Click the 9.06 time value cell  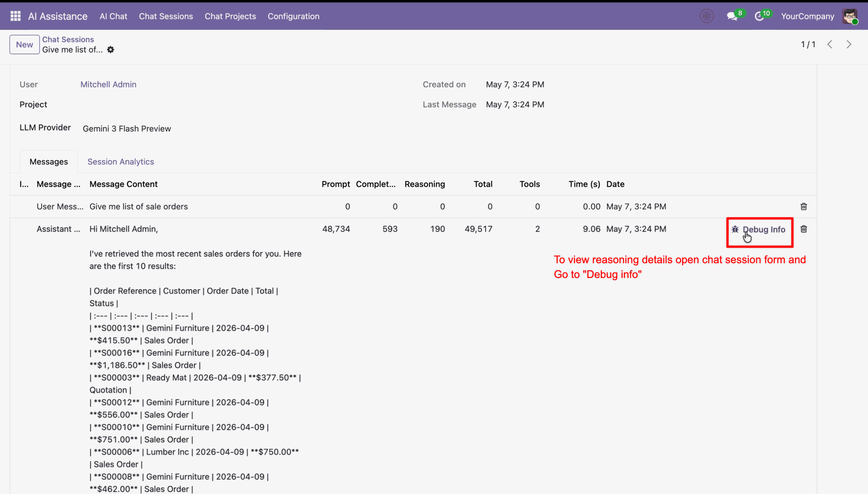[x=591, y=229]
